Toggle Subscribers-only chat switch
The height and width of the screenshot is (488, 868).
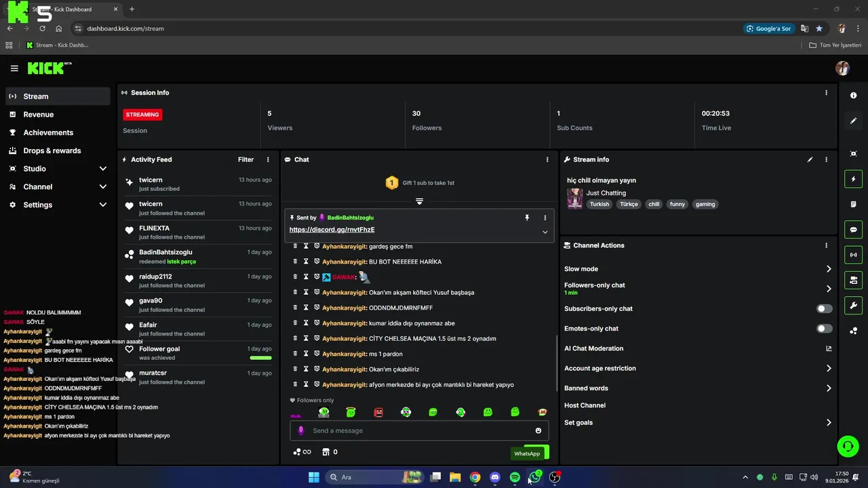coord(824,308)
